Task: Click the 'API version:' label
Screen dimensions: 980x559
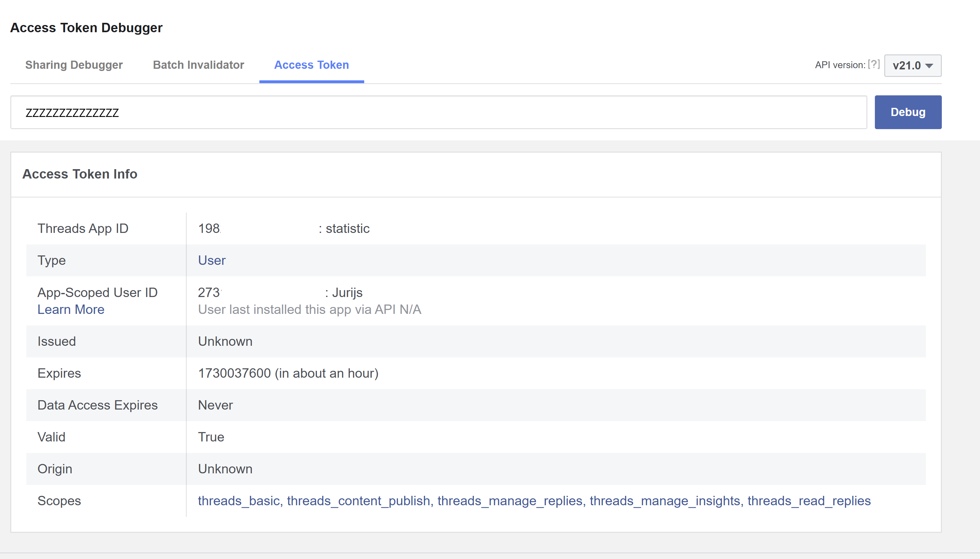Action: point(840,65)
